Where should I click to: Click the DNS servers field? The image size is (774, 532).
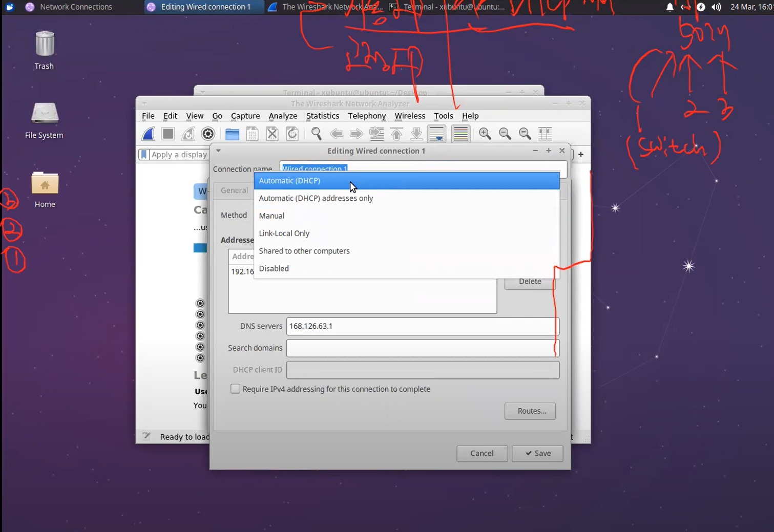(x=423, y=326)
